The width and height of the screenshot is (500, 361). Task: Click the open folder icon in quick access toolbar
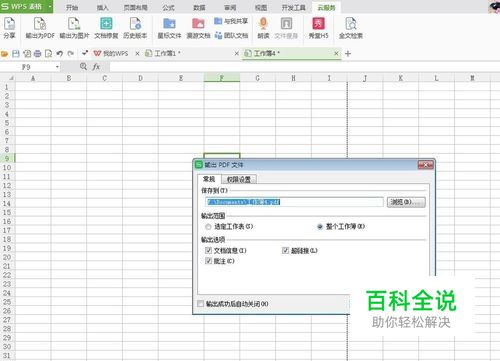coord(5,53)
